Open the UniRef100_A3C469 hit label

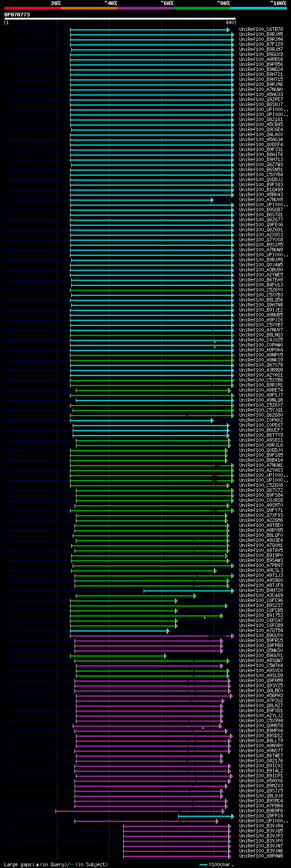[x=261, y=596]
